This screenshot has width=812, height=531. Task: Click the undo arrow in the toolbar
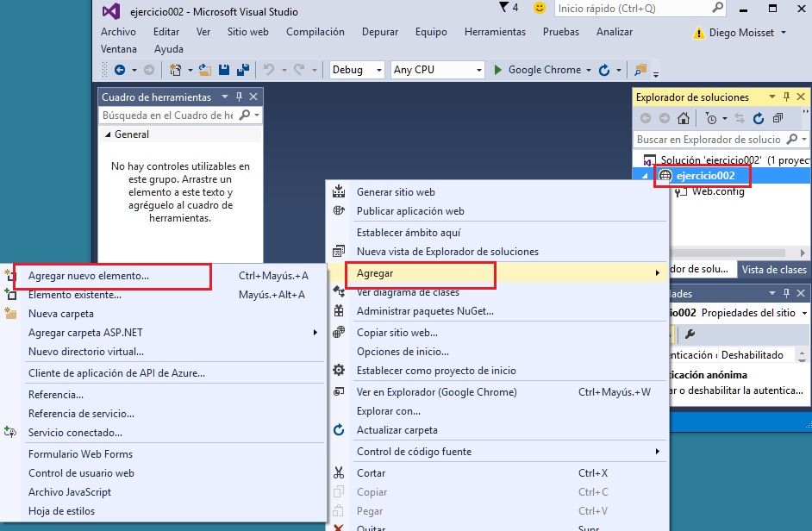pos(269,70)
